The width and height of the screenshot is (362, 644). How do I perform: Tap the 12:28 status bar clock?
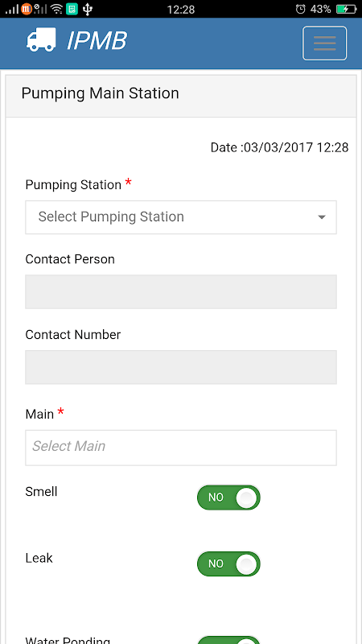coord(180,9)
